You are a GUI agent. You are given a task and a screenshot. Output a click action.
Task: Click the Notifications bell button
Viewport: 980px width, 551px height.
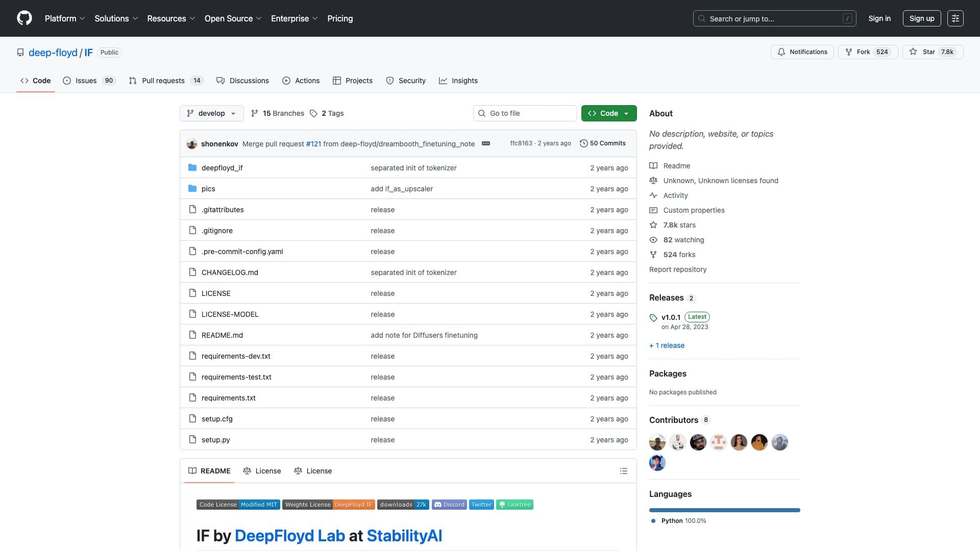point(802,52)
